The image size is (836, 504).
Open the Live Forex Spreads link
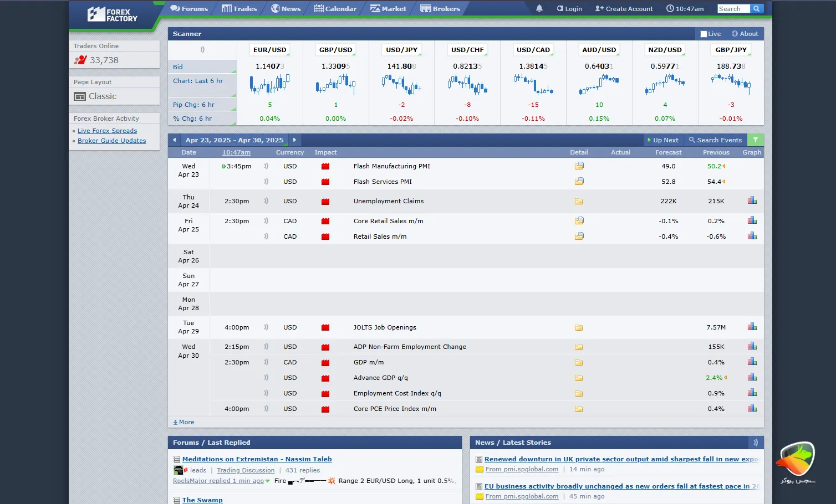(107, 131)
